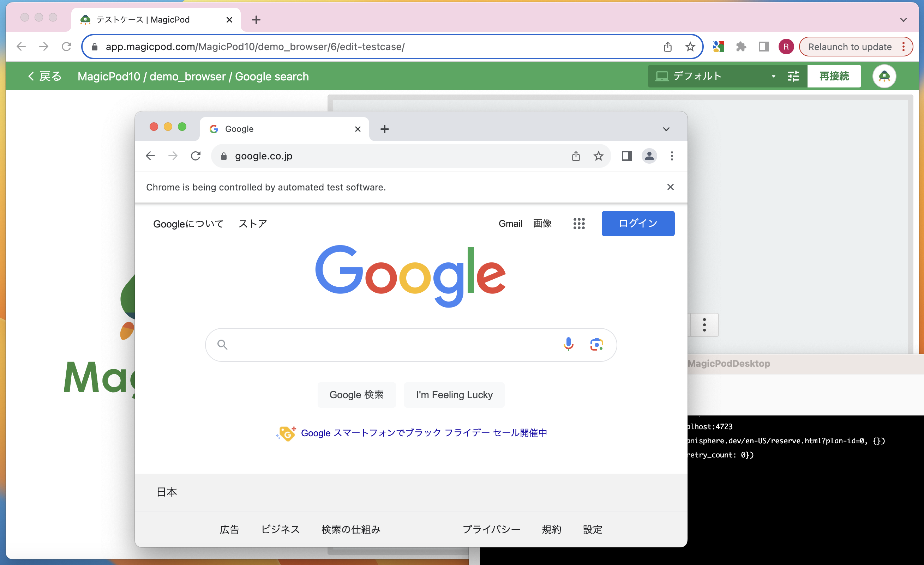
Task: Open Google Lens image search icon
Action: click(x=596, y=344)
